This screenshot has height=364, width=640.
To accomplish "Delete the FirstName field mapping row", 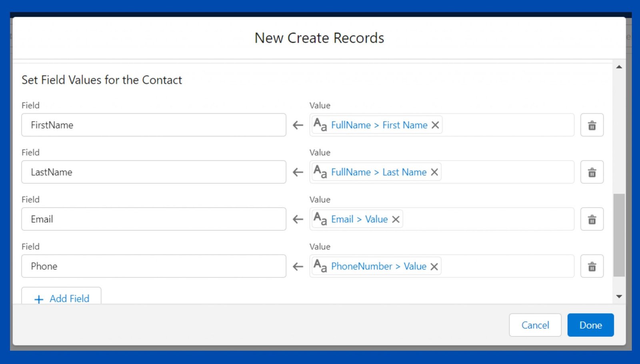I will tap(592, 125).
